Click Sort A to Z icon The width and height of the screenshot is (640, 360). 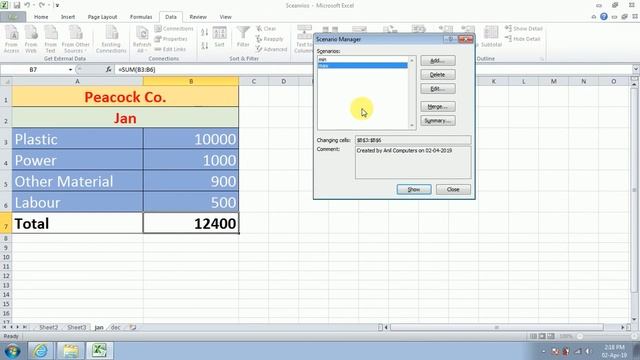pos(204,32)
